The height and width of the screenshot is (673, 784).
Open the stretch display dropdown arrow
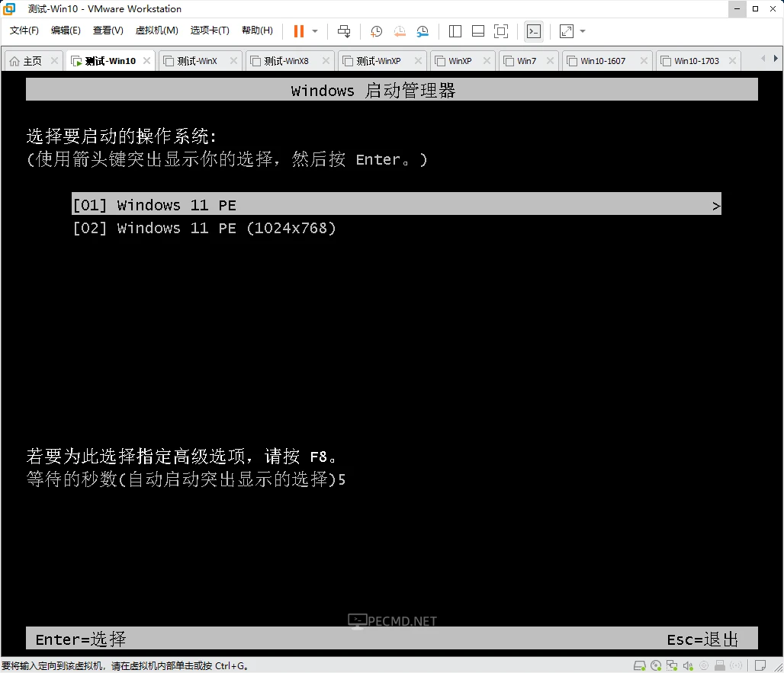pyautogui.click(x=583, y=31)
